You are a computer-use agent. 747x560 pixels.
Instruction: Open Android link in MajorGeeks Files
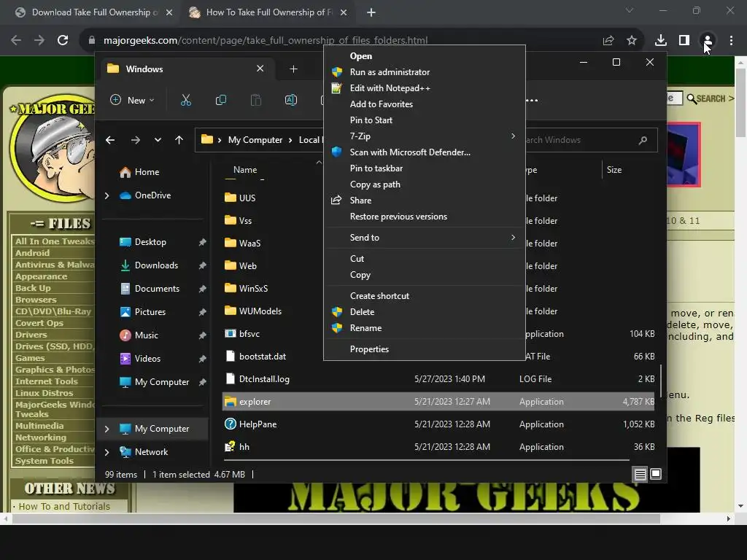(x=32, y=253)
